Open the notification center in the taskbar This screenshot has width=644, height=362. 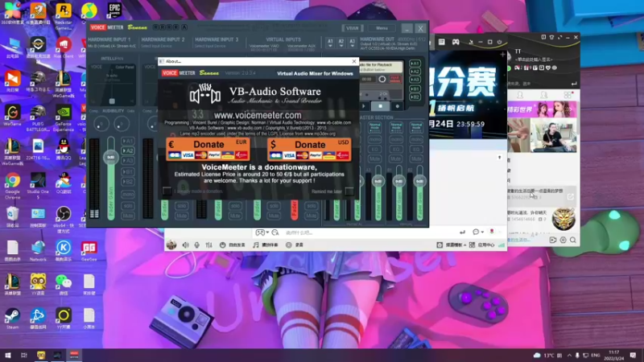pyautogui.click(x=633, y=355)
